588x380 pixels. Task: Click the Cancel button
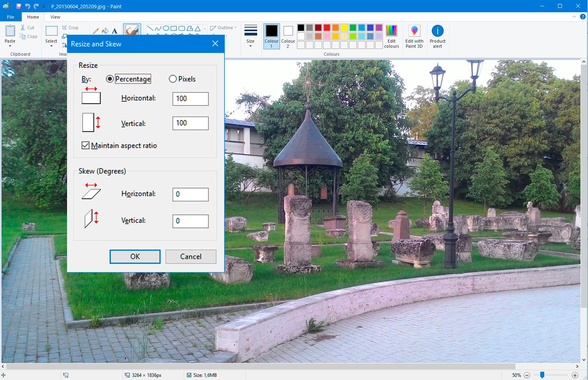click(190, 256)
